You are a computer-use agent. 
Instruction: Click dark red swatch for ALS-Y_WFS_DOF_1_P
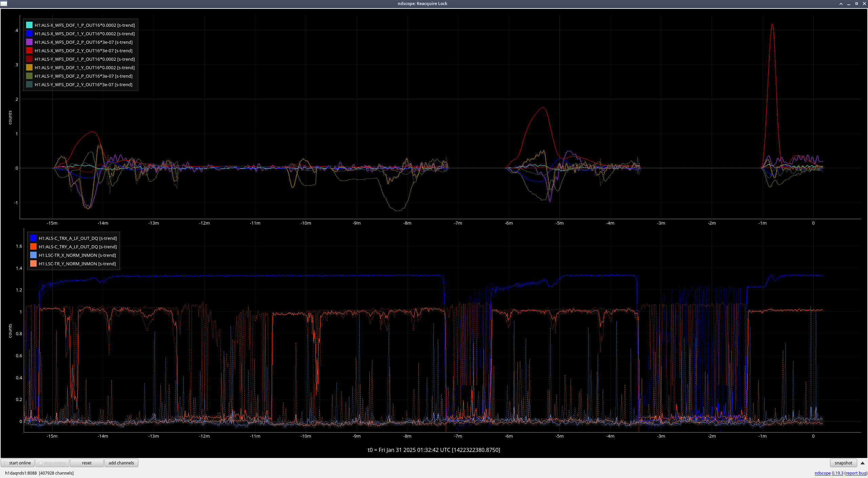(29, 59)
